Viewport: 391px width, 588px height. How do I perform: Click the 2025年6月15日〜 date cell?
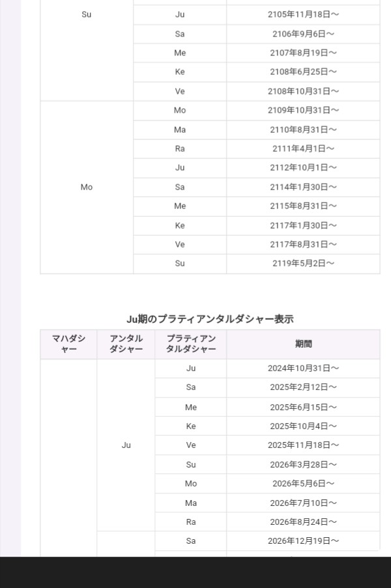[303, 407]
